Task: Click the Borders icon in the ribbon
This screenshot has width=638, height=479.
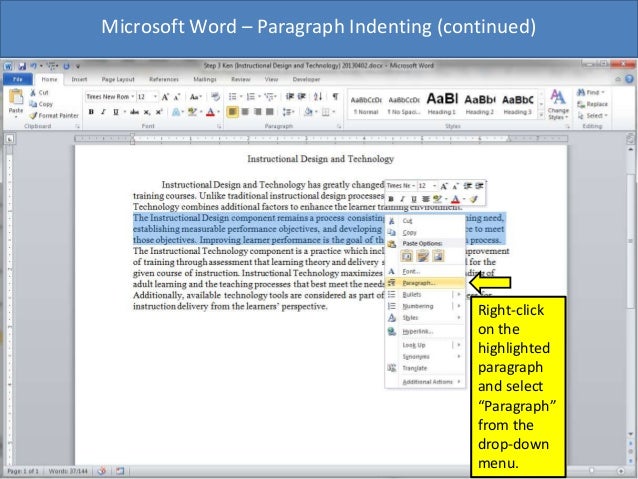Action: 326,112
